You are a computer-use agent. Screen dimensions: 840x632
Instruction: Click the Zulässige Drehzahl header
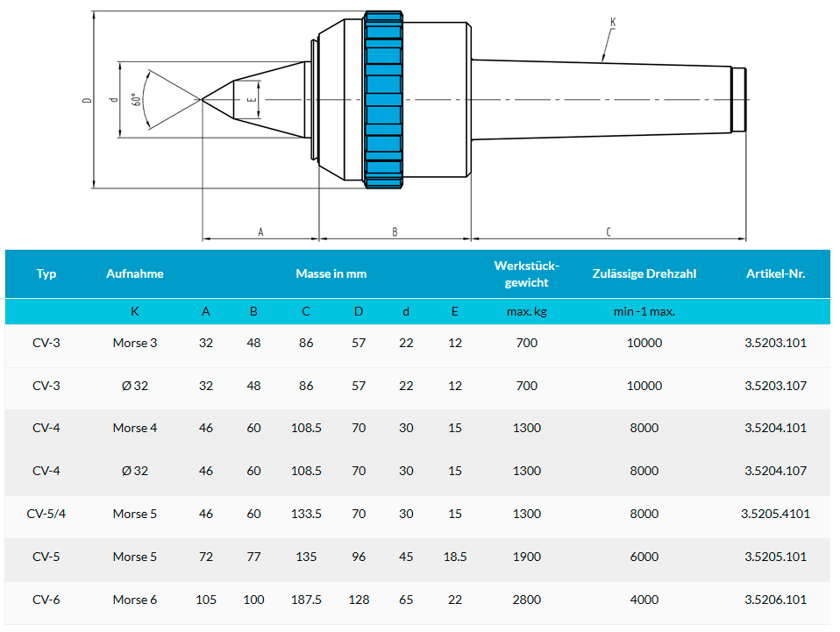pyautogui.click(x=644, y=273)
